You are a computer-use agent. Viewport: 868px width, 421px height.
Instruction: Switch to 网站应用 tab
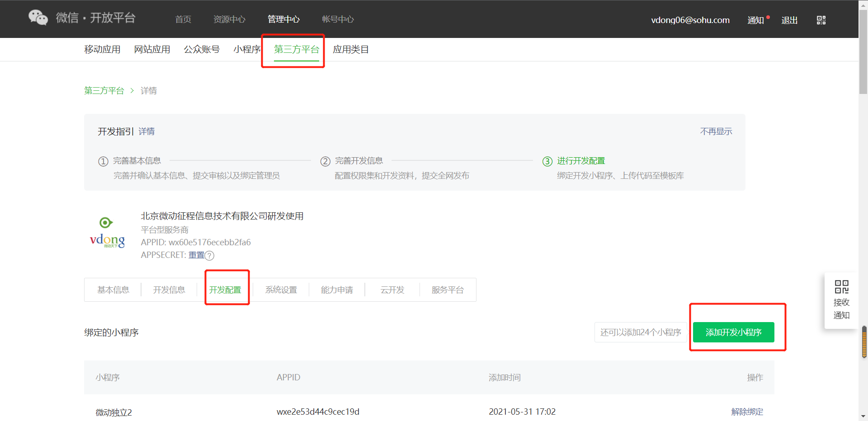tap(152, 49)
